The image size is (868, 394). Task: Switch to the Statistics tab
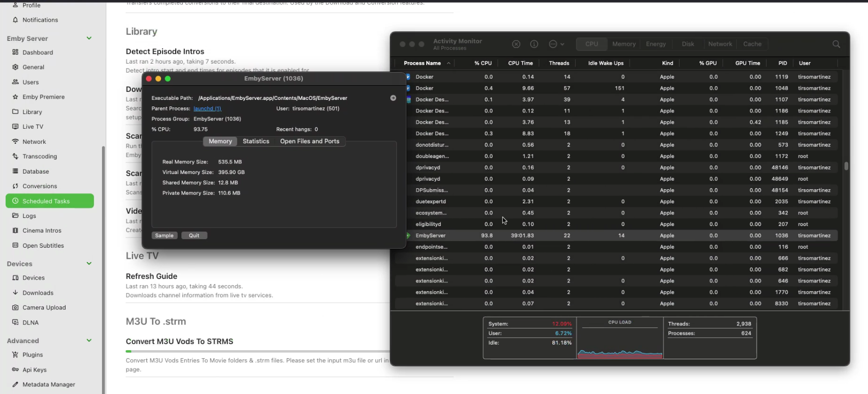point(256,141)
